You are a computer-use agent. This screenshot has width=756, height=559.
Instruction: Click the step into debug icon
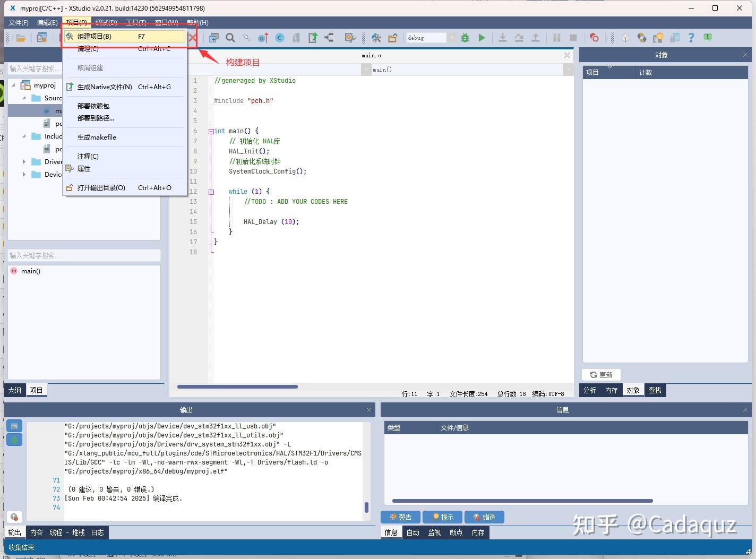(x=502, y=38)
